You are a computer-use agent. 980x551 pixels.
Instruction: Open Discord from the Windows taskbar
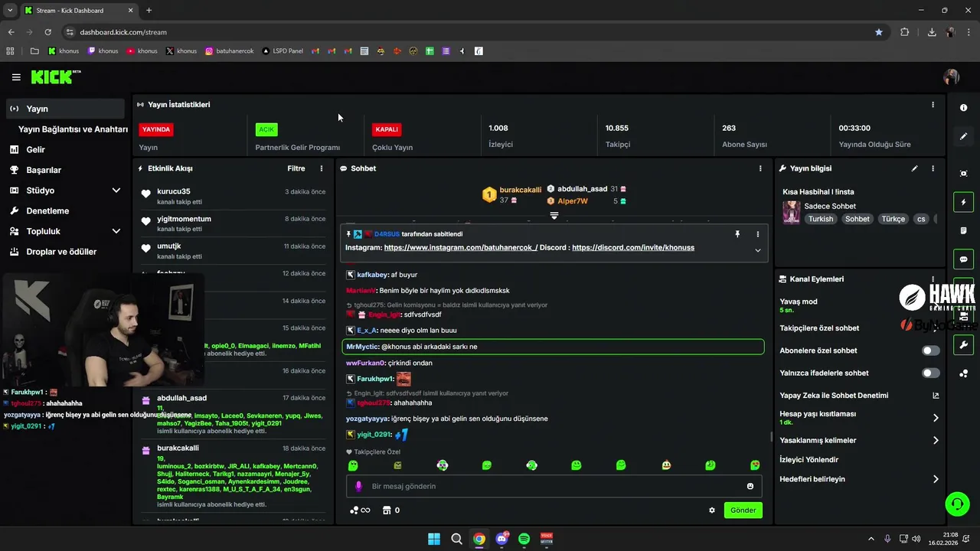click(x=501, y=539)
